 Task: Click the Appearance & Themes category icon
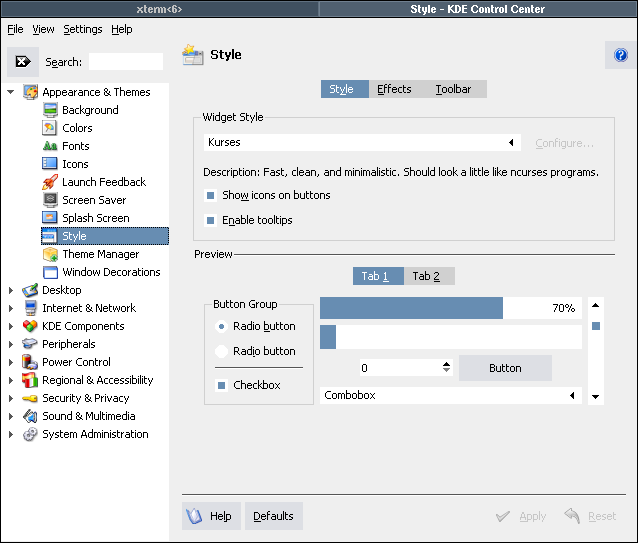pyautogui.click(x=31, y=92)
